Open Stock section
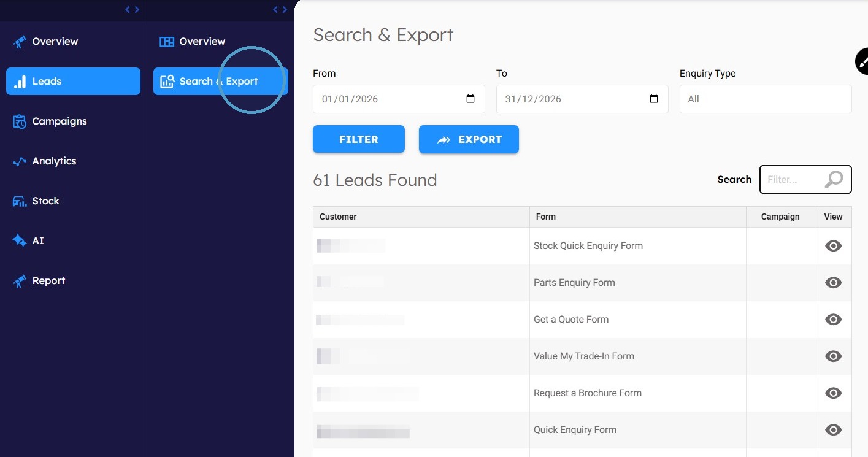Screen dimensions: 868x457 73,201
